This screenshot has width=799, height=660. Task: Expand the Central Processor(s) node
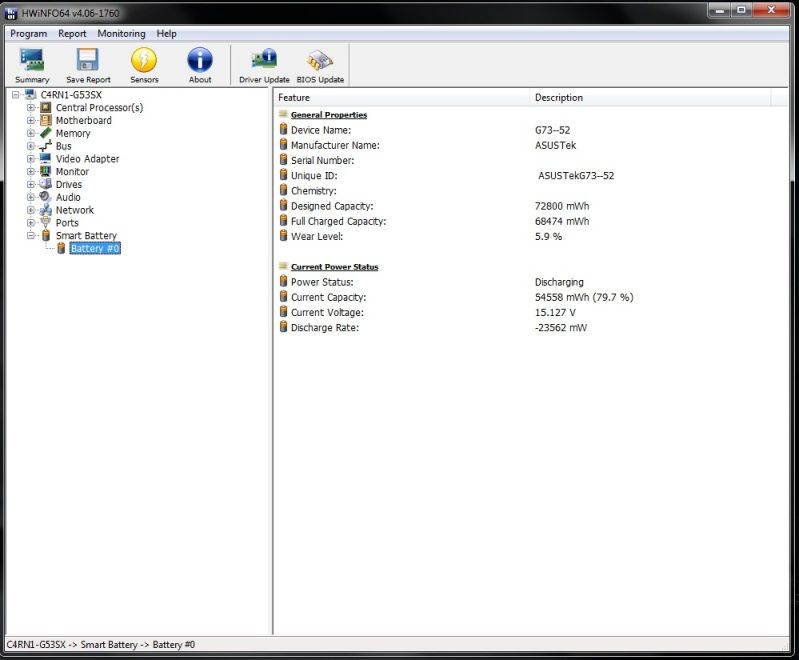[x=31, y=108]
